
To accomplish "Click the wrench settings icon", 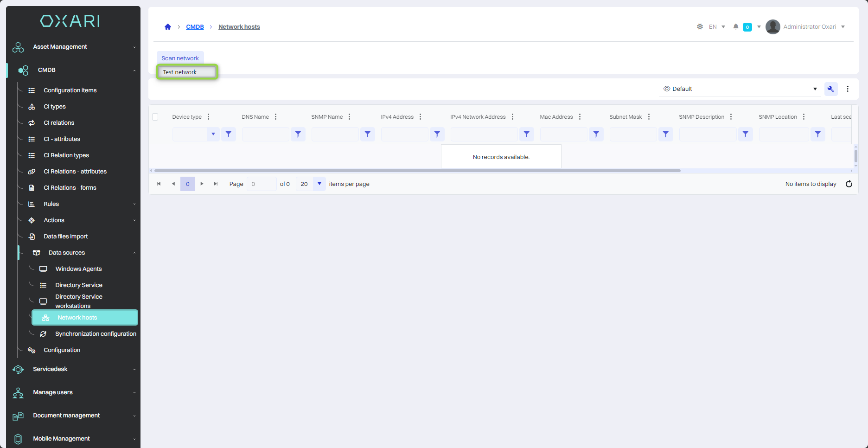I will pyautogui.click(x=830, y=89).
